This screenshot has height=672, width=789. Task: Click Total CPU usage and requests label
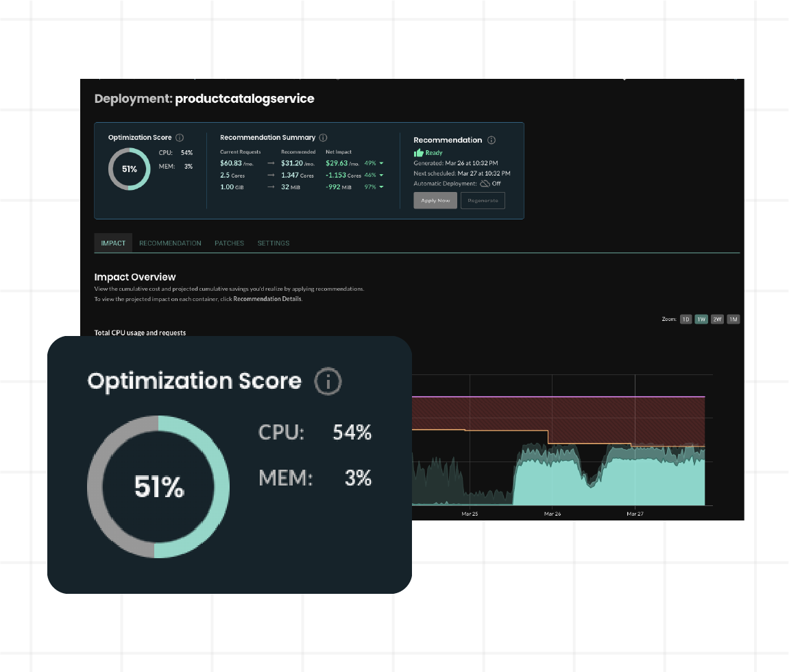click(140, 333)
